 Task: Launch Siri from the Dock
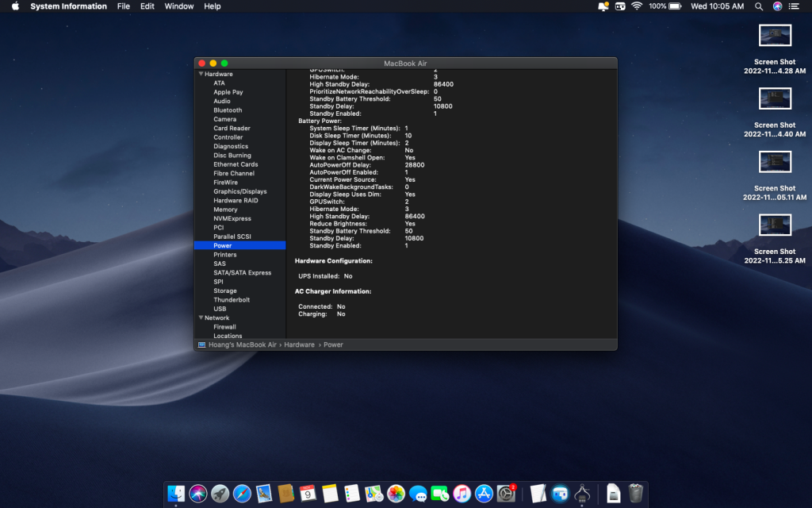198,493
